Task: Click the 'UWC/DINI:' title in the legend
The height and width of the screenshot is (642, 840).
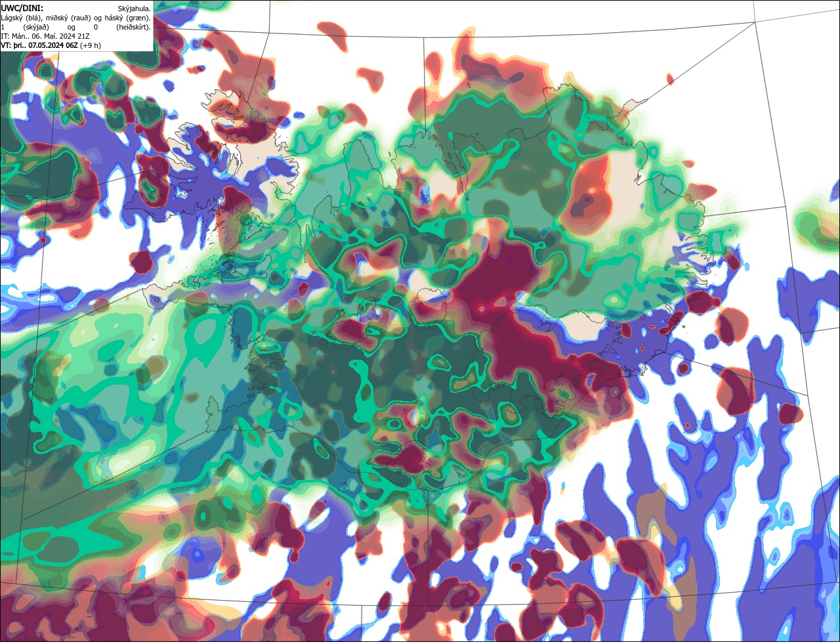Action: [22, 9]
